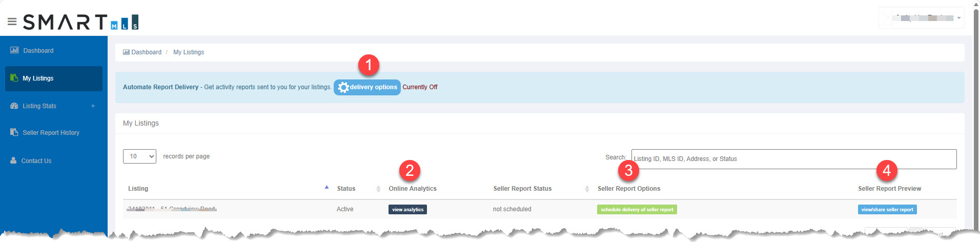Click schedule delivery of seller report
This screenshot has width=980, height=242.
(637, 209)
